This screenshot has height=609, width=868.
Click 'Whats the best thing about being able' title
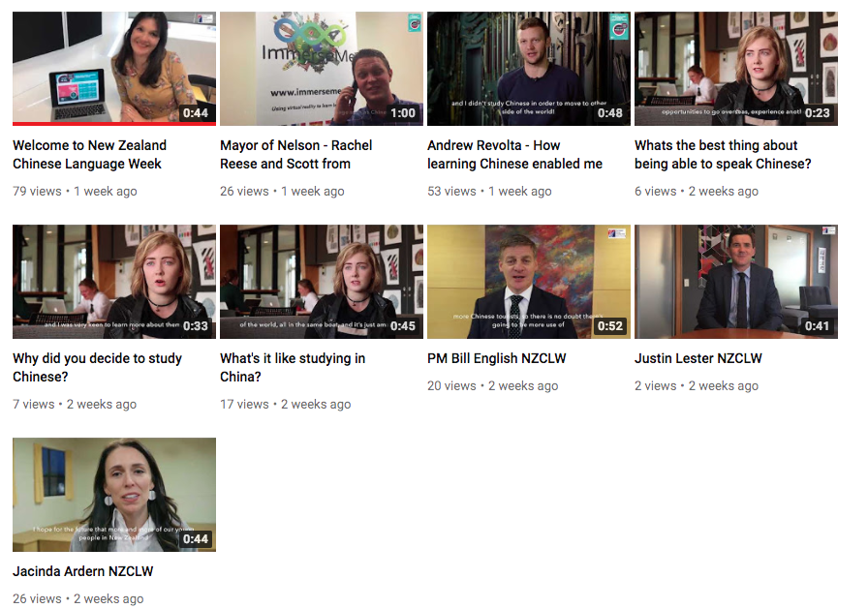coord(723,154)
